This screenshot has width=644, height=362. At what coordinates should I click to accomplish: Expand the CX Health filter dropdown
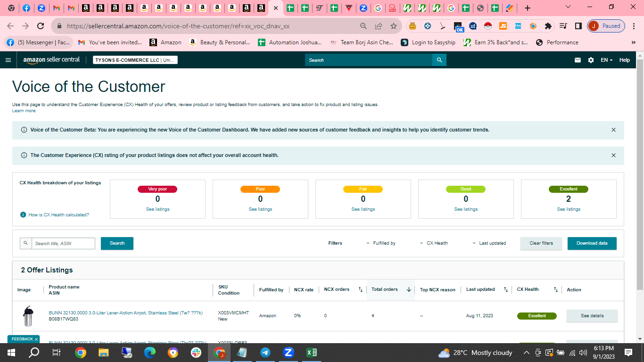point(434,243)
